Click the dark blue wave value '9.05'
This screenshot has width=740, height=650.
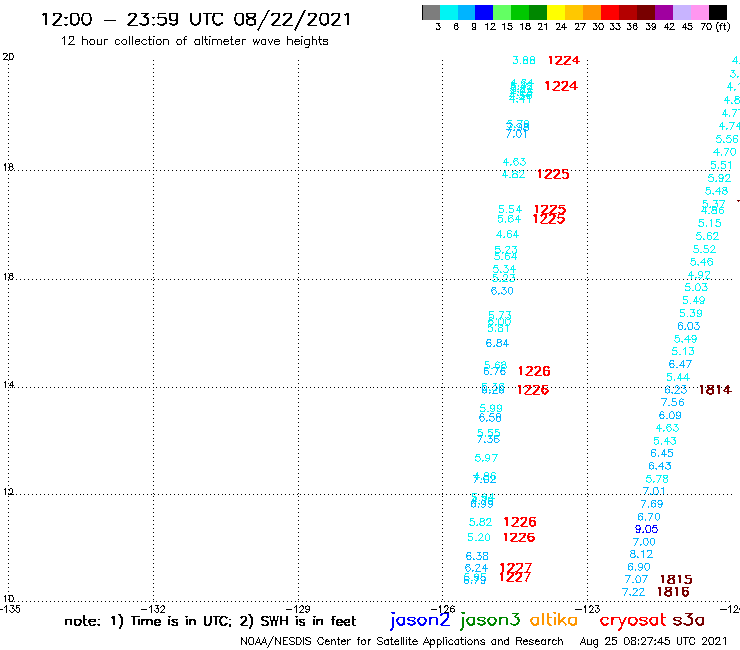pos(647,529)
